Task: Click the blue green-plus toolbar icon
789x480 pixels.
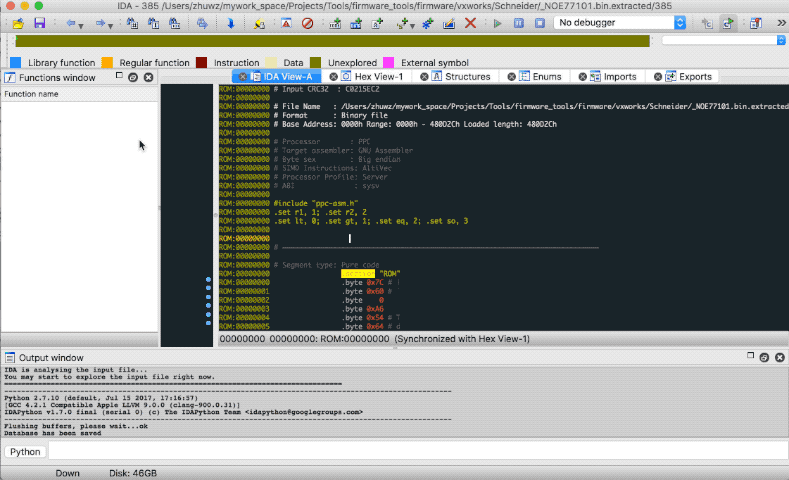Action: 356,23
